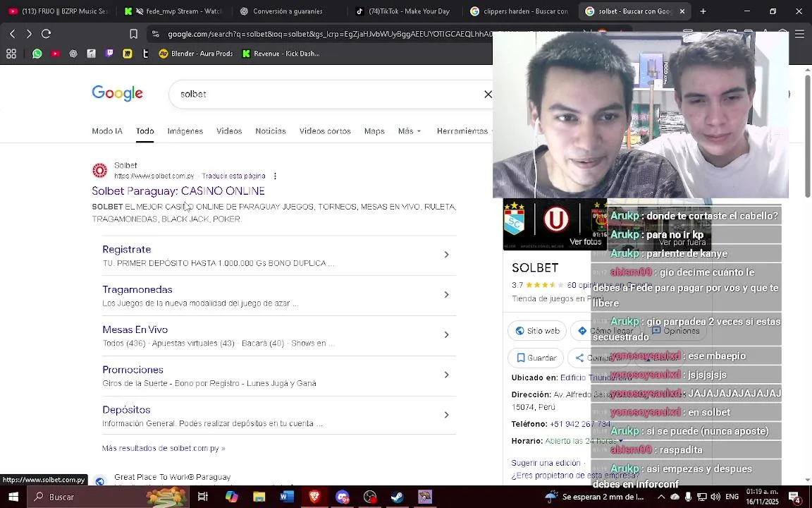The width and height of the screenshot is (812, 508).
Task: Switch to the clippers harden search tab
Action: tap(520, 11)
